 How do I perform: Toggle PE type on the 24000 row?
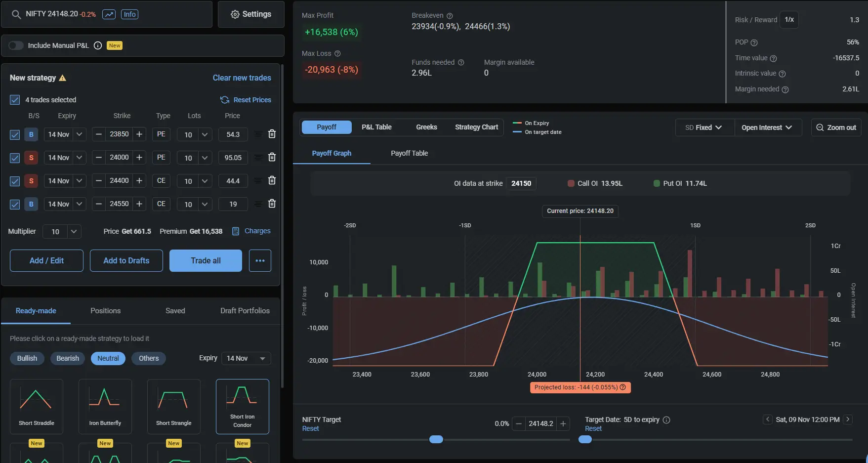click(161, 158)
